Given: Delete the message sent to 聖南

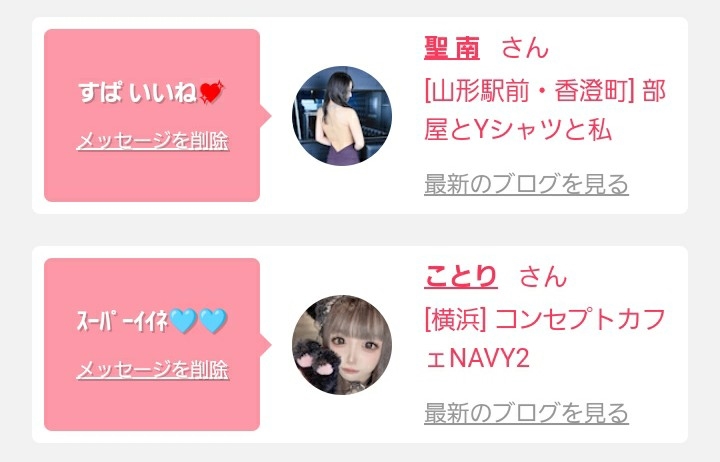Looking at the screenshot, I should [152, 141].
